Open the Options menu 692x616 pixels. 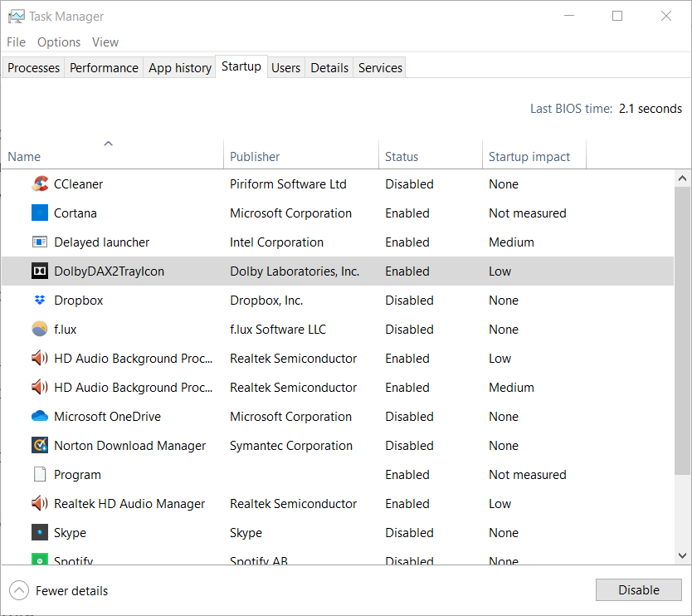coord(59,42)
